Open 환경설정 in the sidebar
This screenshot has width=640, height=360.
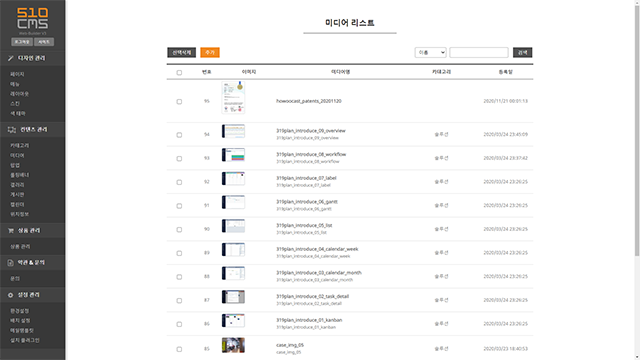pyautogui.click(x=20, y=311)
